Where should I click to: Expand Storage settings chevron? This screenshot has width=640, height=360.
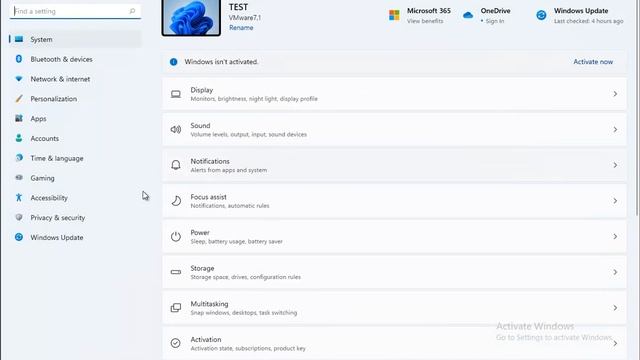click(x=615, y=272)
